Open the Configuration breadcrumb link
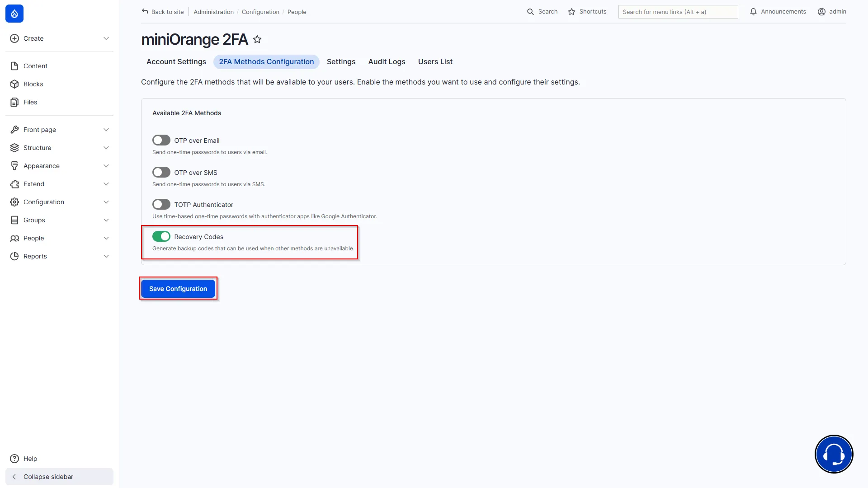The width and height of the screenshot is (868, 488). [260, 12]
